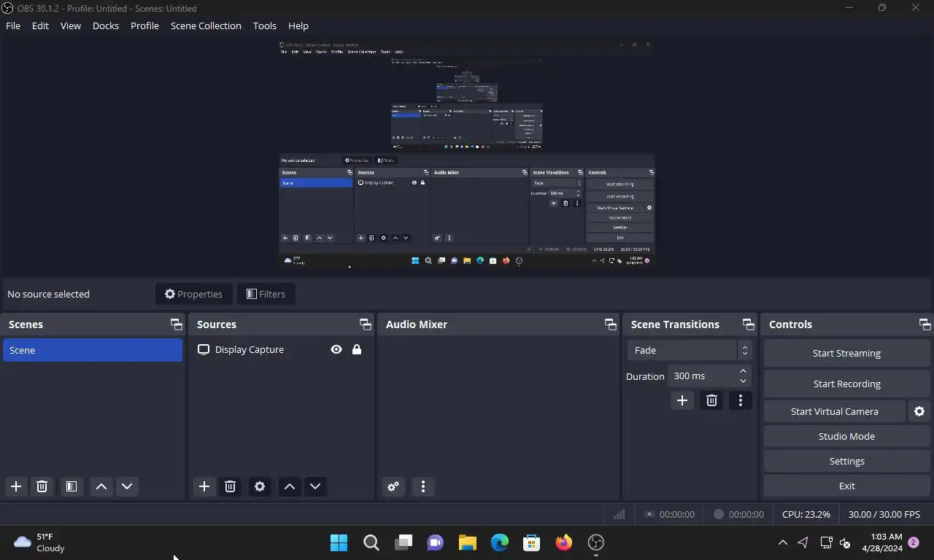Move scene up arrow
Viewport: 934px width, 560px height.
101,486
